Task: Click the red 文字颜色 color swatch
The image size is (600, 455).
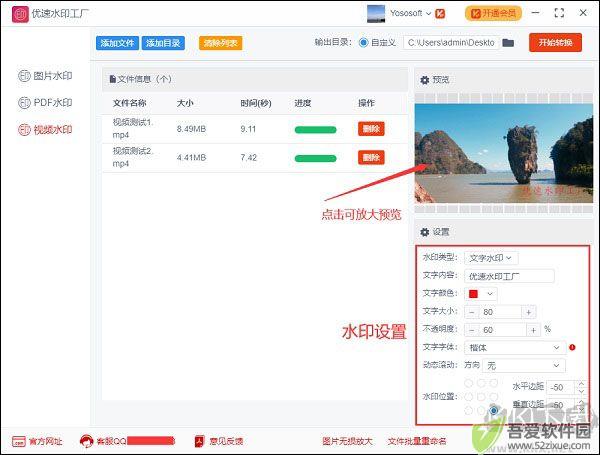Action: tap(473, 294)
